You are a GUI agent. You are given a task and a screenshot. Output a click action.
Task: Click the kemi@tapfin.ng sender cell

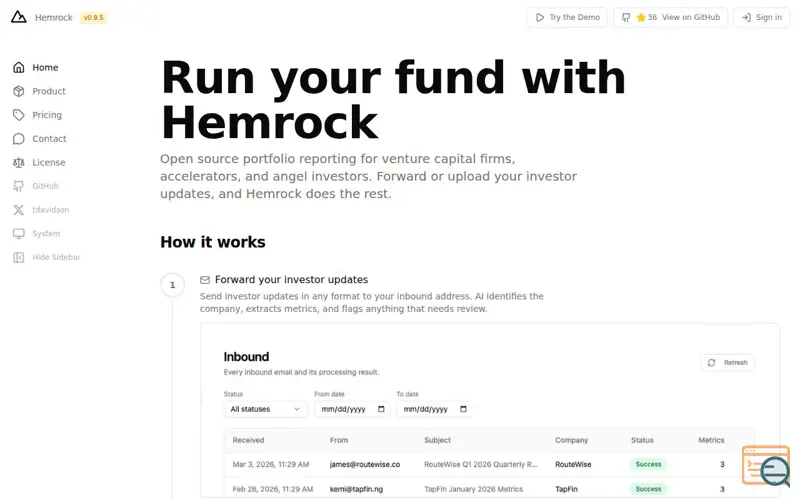point(356,489)
